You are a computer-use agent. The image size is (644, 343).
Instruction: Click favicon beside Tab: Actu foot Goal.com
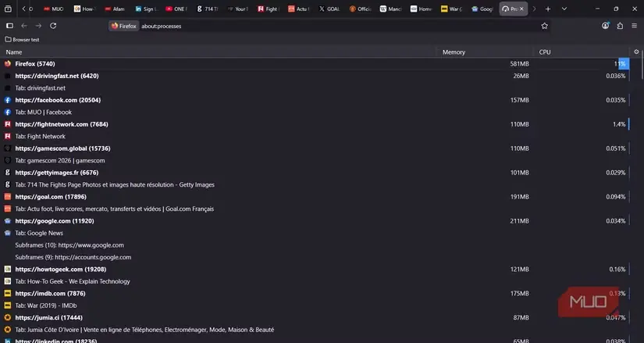[x=7, y=209]
